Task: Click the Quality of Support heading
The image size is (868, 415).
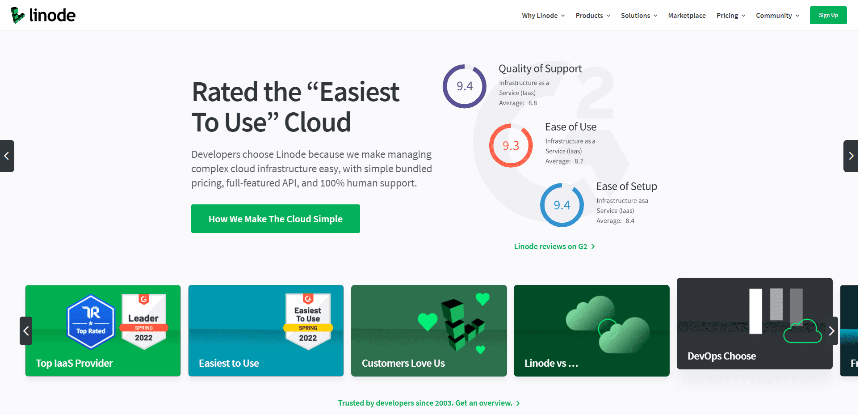Action: click(540, 68)
